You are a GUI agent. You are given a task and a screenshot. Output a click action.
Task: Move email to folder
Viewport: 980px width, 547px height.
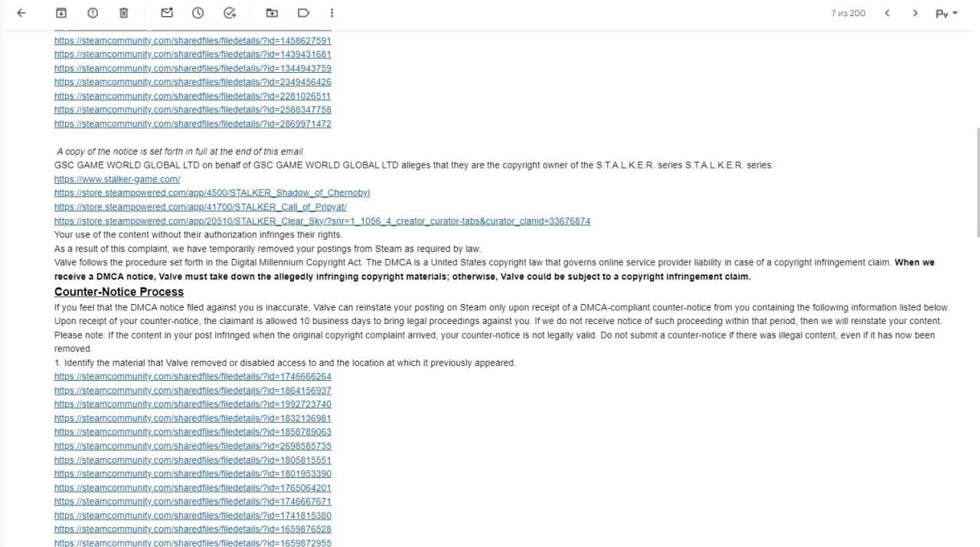tap(272, 13)
